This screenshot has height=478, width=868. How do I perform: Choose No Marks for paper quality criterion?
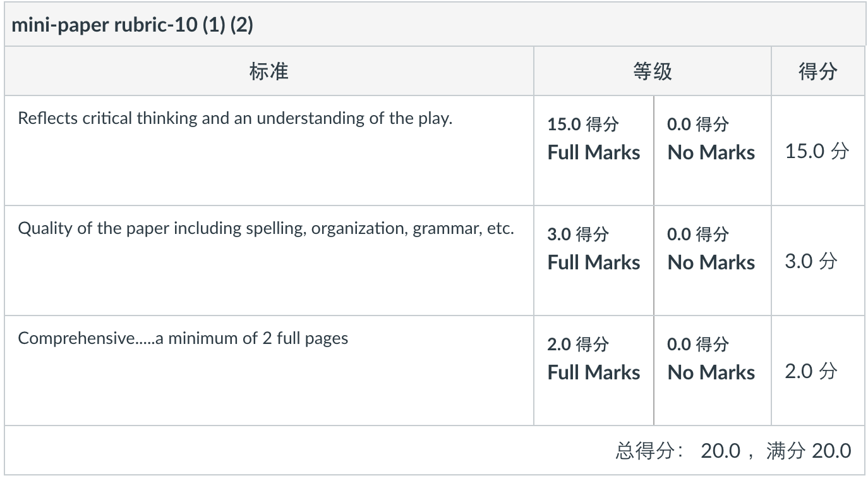click(x=712, y=260)
